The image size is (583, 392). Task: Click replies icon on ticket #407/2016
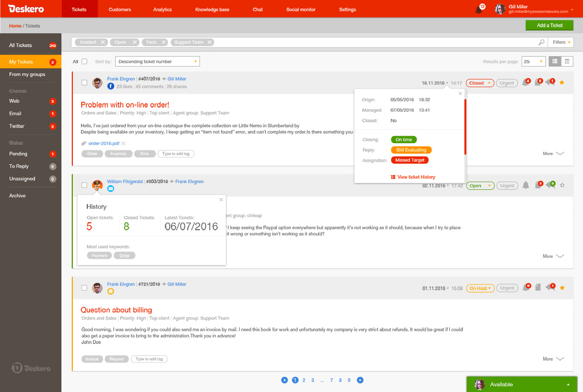pos(550,83)
